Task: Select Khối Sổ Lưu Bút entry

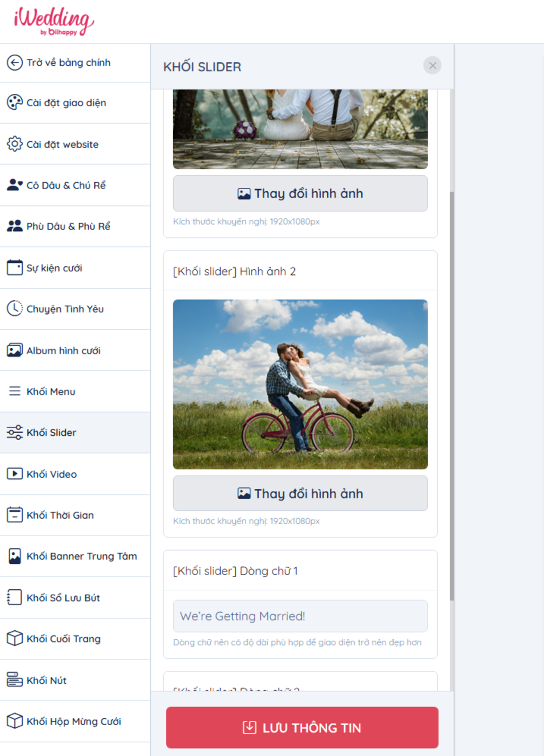Action: [75, 597]
